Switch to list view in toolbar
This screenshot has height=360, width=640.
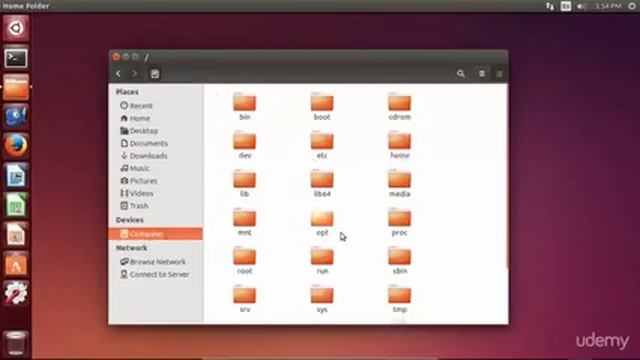(x=482, y=74)
